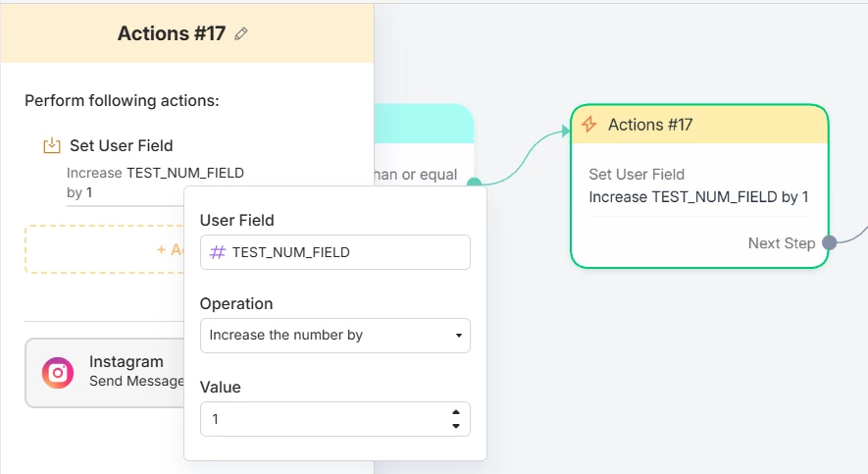Click the Increase TEST_NUM_FIELD by 1 text in the node

698,197
